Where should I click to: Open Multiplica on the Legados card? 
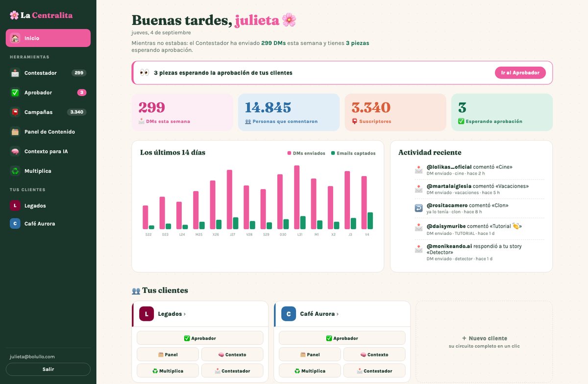pyautogui.click(x=168, y=371)
